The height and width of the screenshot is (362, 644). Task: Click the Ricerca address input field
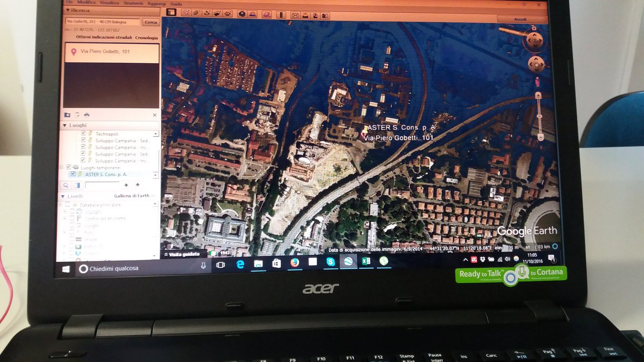click(x=103, y=22)
